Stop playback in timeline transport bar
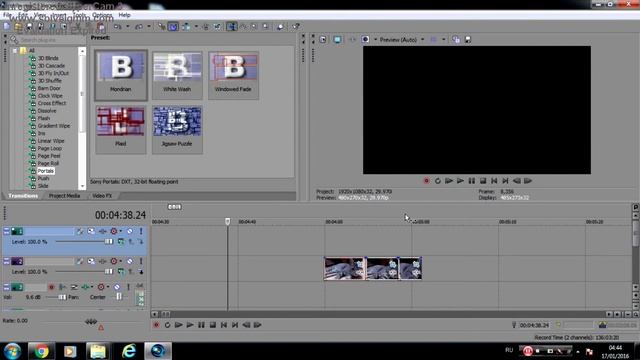Screen dimensions: 640x360 point(213,325)
